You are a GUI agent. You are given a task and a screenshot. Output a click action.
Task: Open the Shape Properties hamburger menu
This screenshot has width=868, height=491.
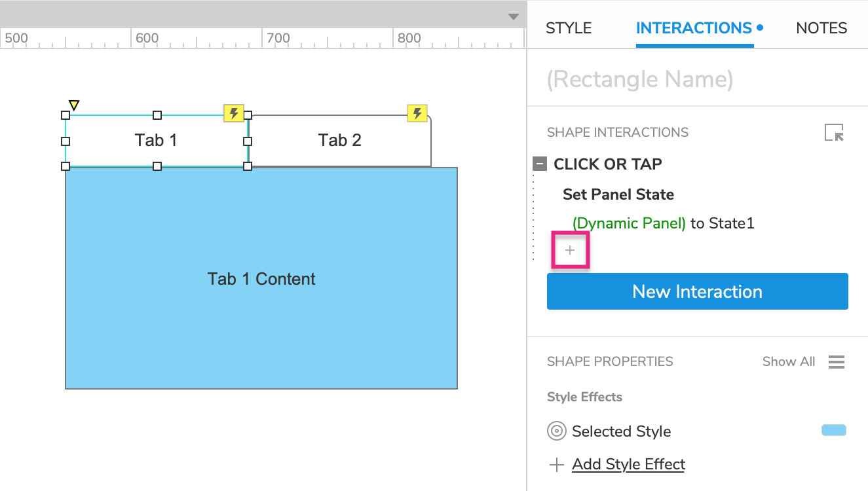837,362
